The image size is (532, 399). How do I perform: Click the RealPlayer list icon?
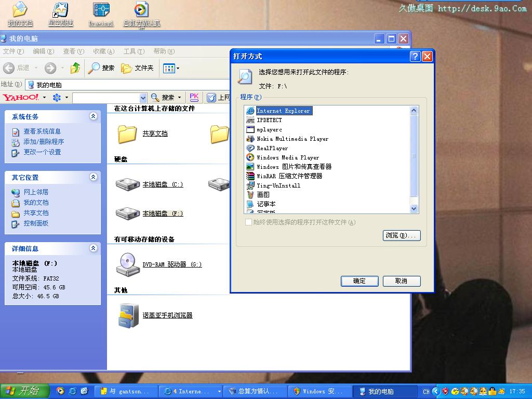click(250, 148)
